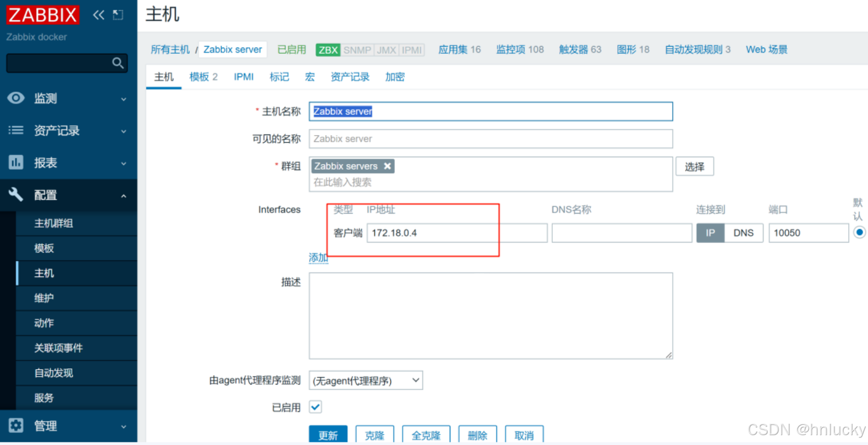Open the 模板 2 tab
The width and height of the screenshot is (868, 445).
coord(203,77)
